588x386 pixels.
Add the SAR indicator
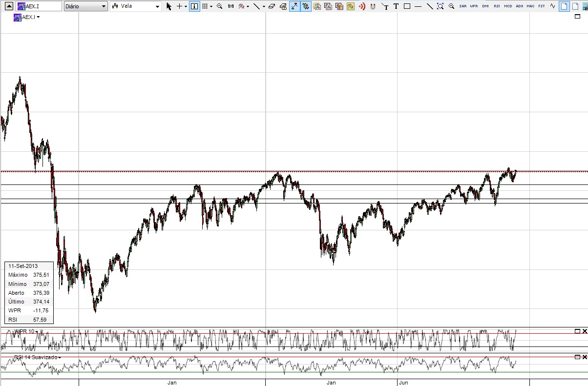pos(463,6)
